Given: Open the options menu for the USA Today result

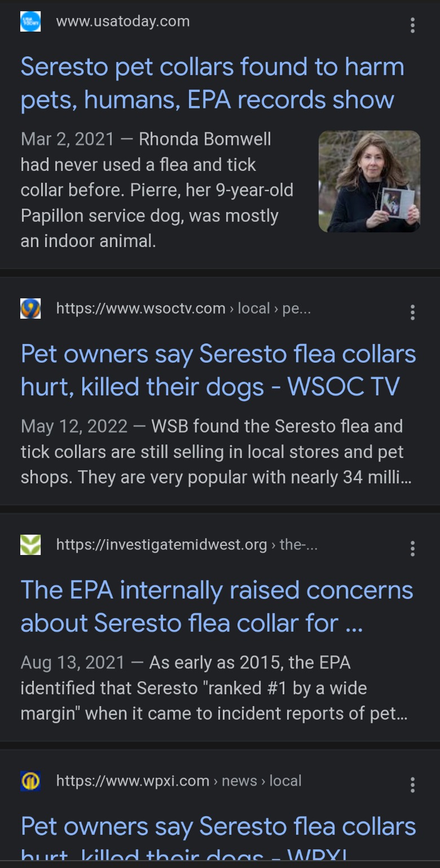Looking at the screenshot, I should pyautogui.click(x=413, y=25).
